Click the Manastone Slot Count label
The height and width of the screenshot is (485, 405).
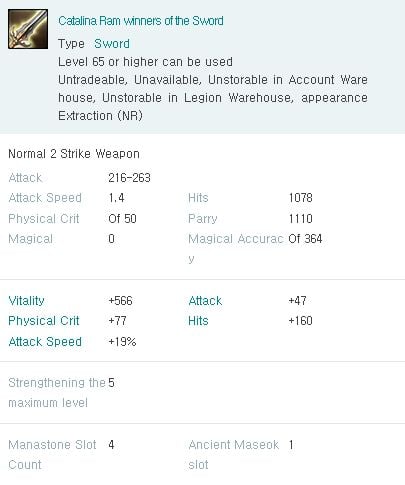(52, 455)
